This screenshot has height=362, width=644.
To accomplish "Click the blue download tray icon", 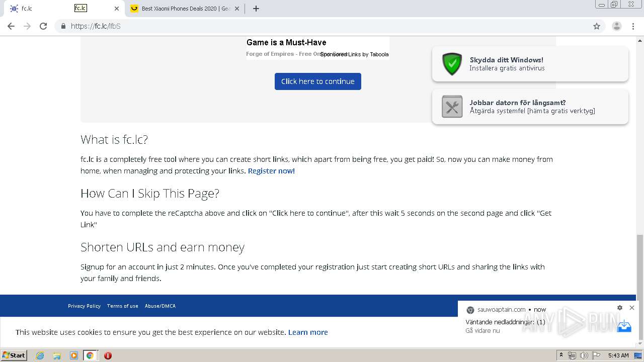I will tap(624, 326).
